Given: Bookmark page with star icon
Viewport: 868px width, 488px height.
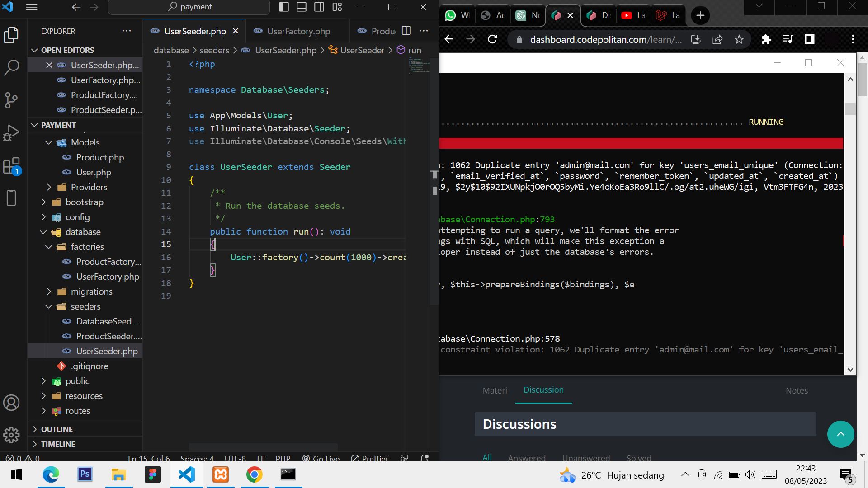Looking at the screenshot, I should click(x=739, y=40).
